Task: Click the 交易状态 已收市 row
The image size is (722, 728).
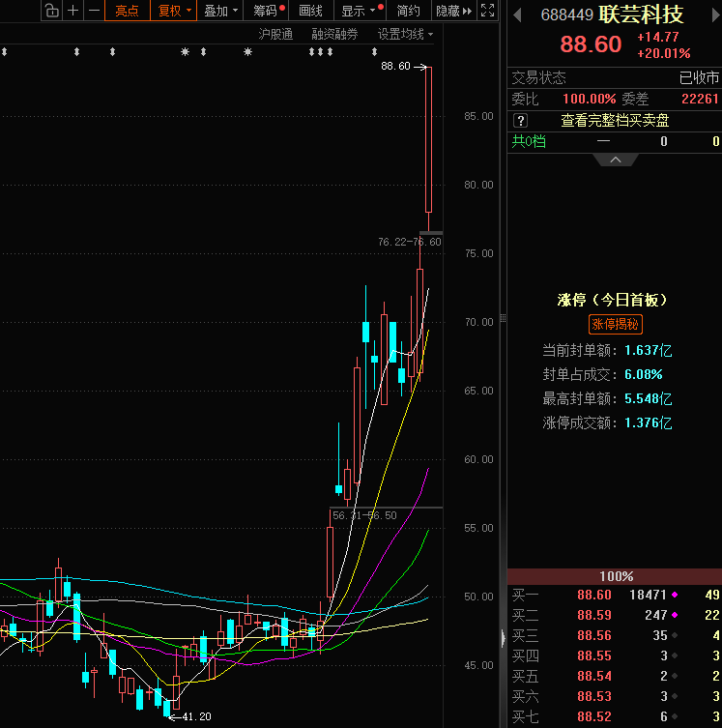Action: coord(615,77)
